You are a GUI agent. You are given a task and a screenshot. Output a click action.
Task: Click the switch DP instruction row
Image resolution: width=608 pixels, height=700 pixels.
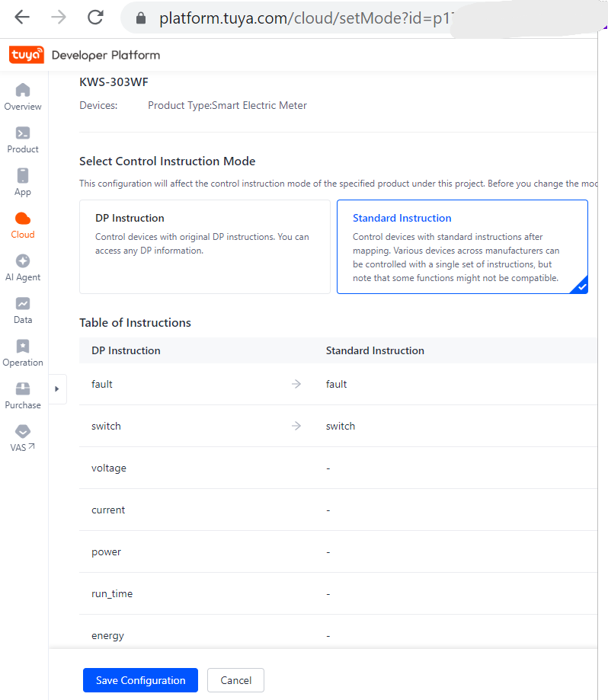[107, 426]
